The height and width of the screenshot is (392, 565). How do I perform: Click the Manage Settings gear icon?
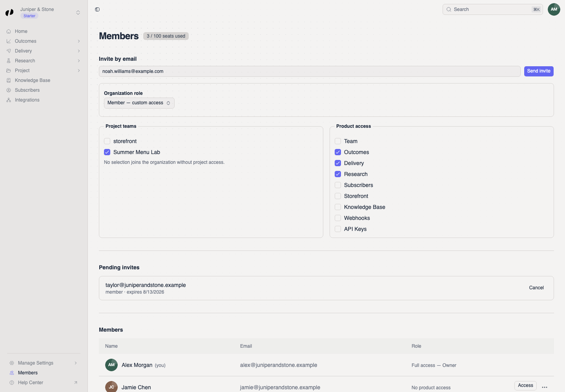coord(12,363)
